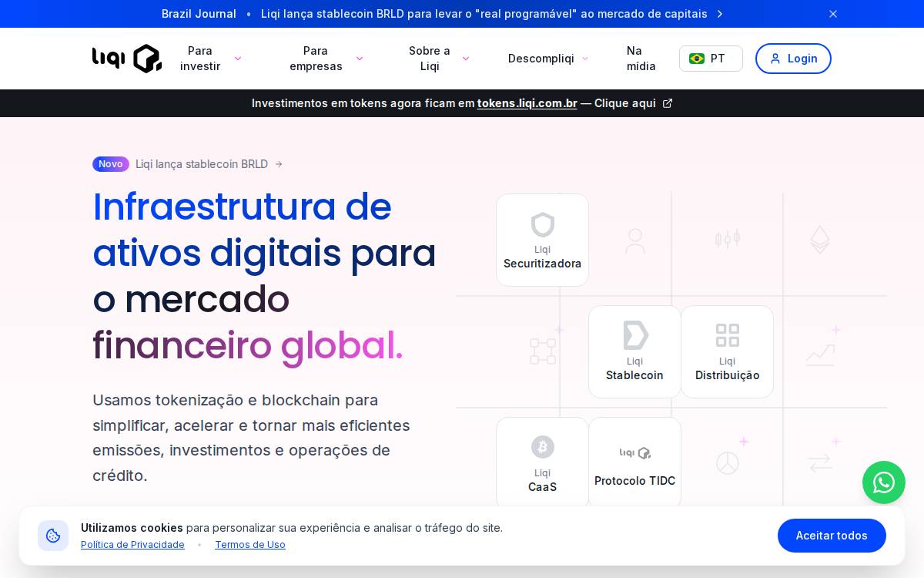This screenshot has height=578, width=924.
Task: Open the Política de Privacidade link
Action: point(132,545)
